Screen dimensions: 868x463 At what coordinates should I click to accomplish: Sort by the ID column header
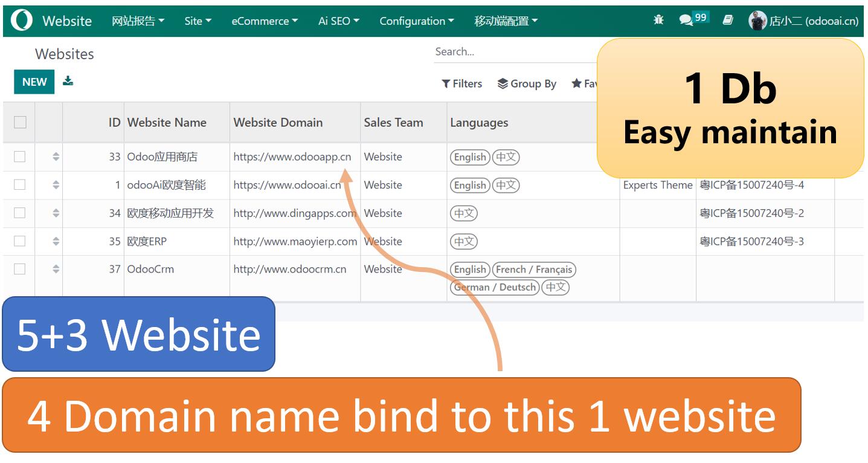tap(114, 122)
